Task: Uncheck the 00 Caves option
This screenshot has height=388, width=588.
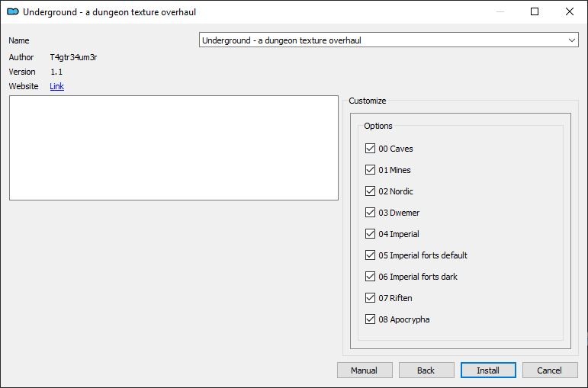Action: [370, 149]
